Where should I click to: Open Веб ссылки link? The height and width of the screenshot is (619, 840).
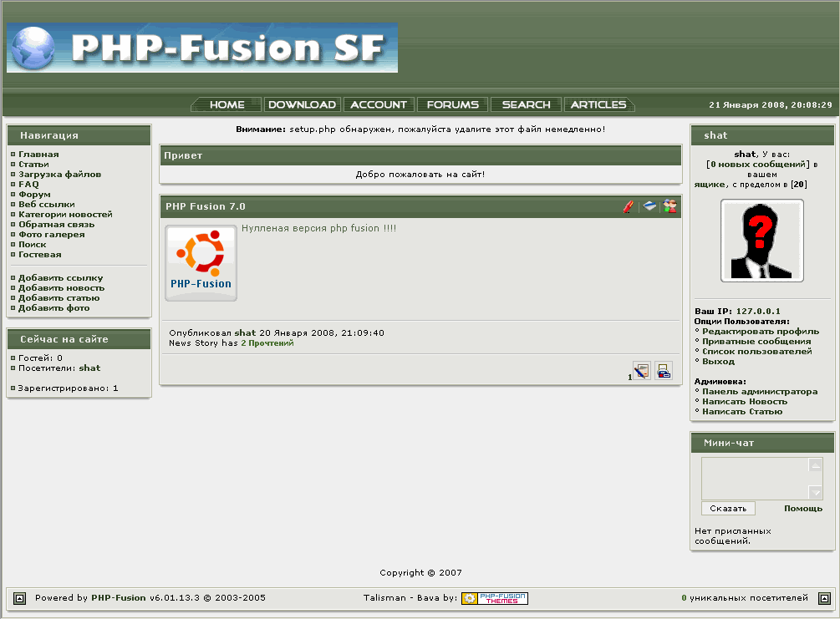coord(47,205)
